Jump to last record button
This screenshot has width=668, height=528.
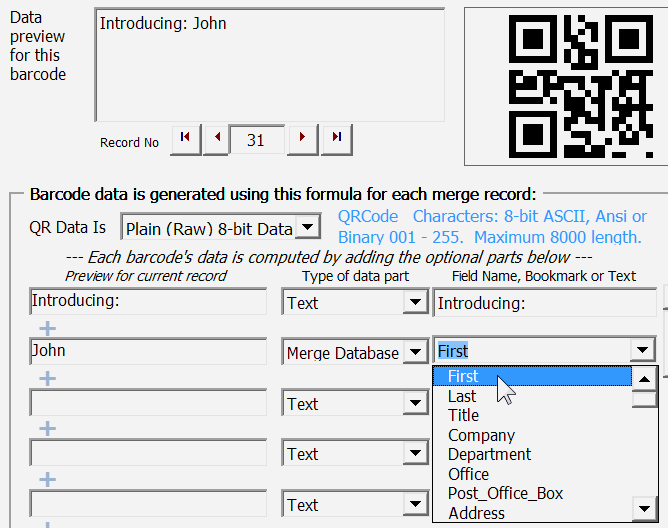pyautogui.click(x=337, y=140)
